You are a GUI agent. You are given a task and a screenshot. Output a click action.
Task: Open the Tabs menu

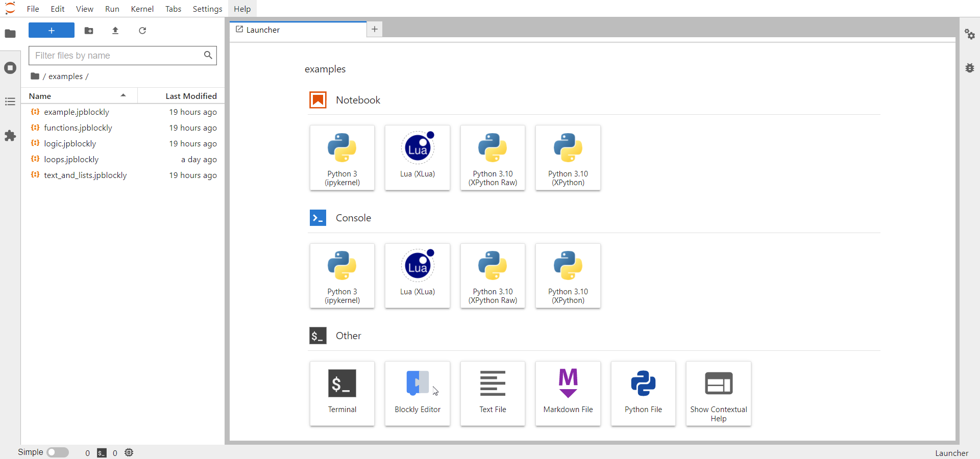tap(174, 9)
